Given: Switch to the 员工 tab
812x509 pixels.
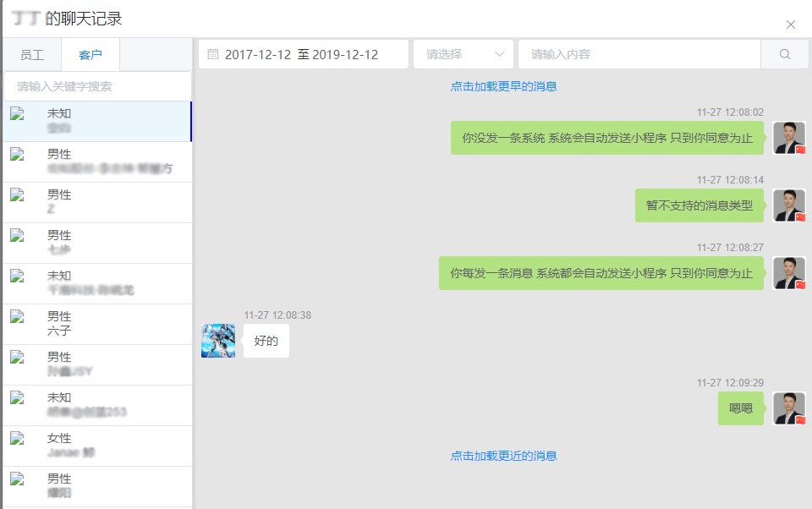Looking at the screenshot, I should click(32, 55).
